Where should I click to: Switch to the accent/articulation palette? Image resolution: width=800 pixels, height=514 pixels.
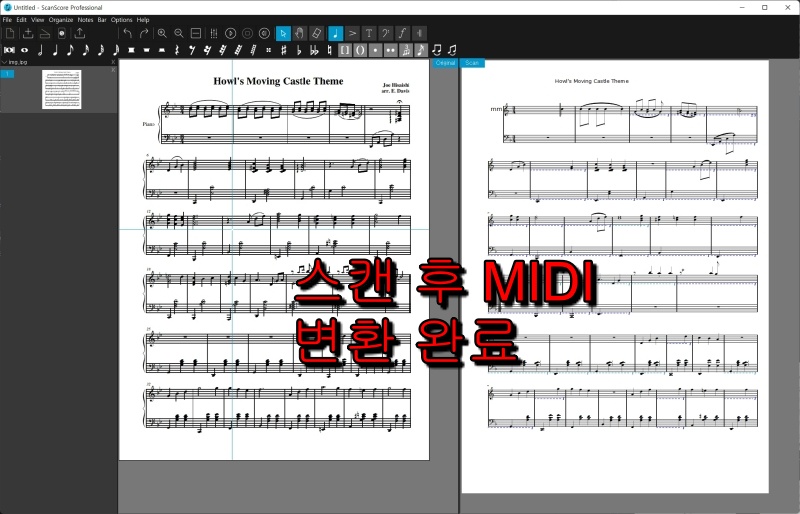352,34
